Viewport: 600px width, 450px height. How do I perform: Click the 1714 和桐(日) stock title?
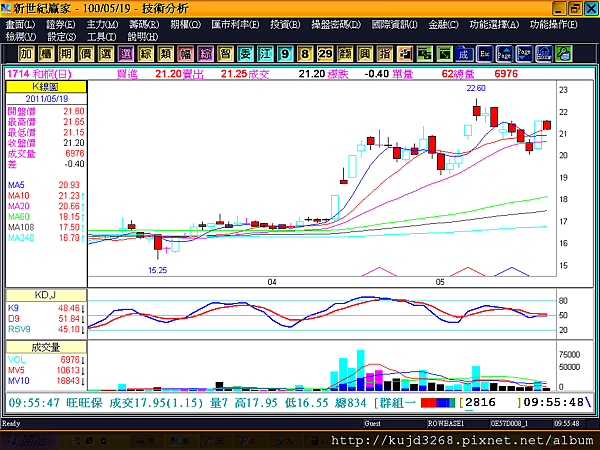pos(39,73)
